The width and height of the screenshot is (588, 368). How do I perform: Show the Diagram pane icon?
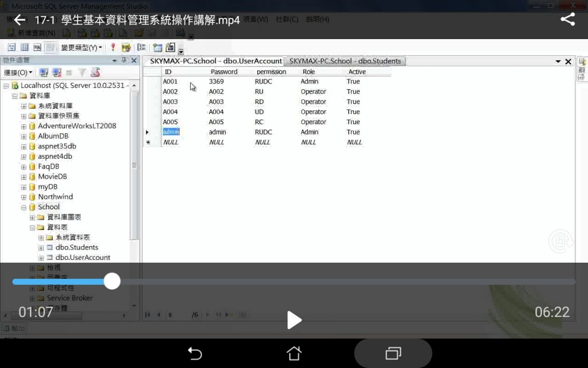pyautogui.click(x=11, y=47)
